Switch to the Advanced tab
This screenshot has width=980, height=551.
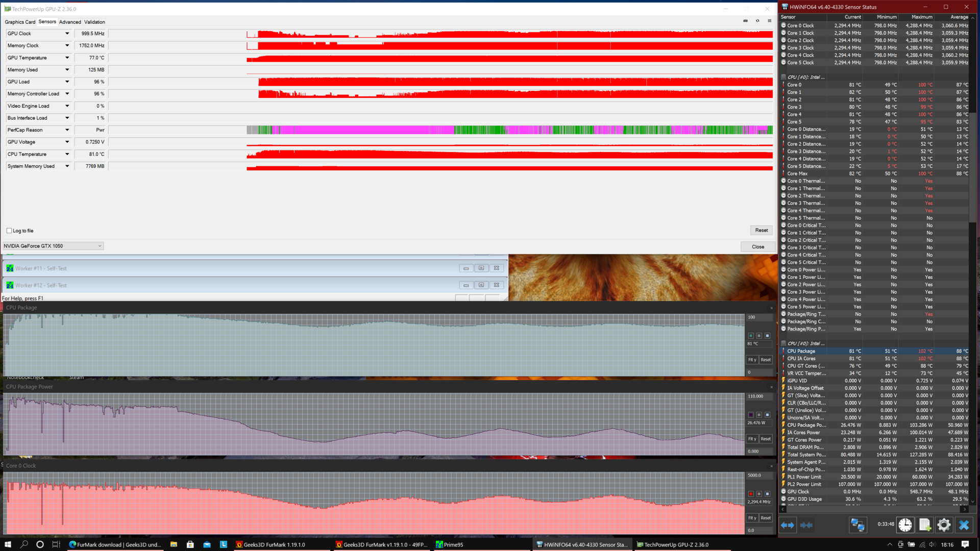coord(70,22)
